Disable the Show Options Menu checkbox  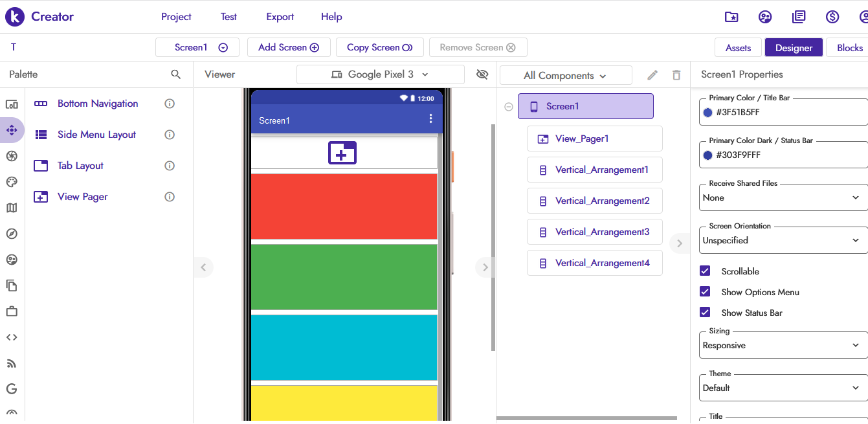[x=706, y=292]
